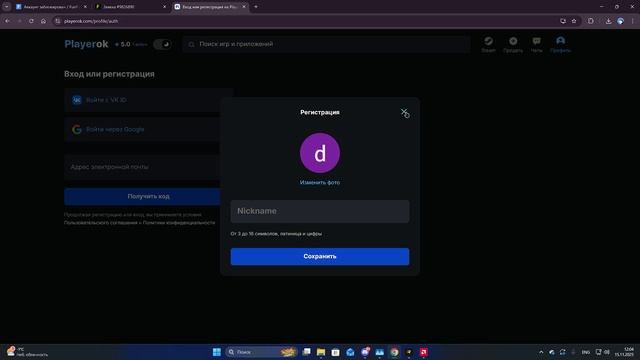This screenshot has width=640, height=360.
Task: Click the browser home icon
Action: click(43, 21)
